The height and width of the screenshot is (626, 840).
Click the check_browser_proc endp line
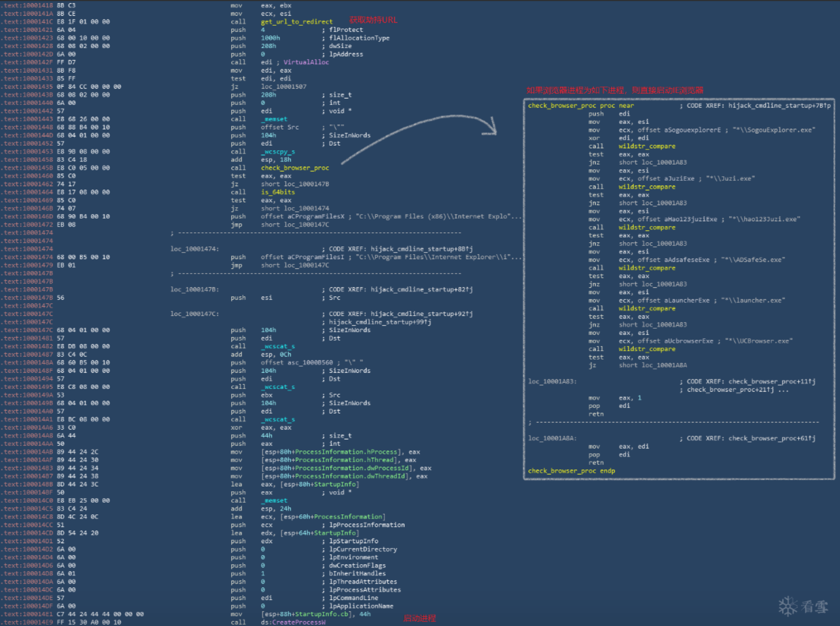tap(571, 471)
